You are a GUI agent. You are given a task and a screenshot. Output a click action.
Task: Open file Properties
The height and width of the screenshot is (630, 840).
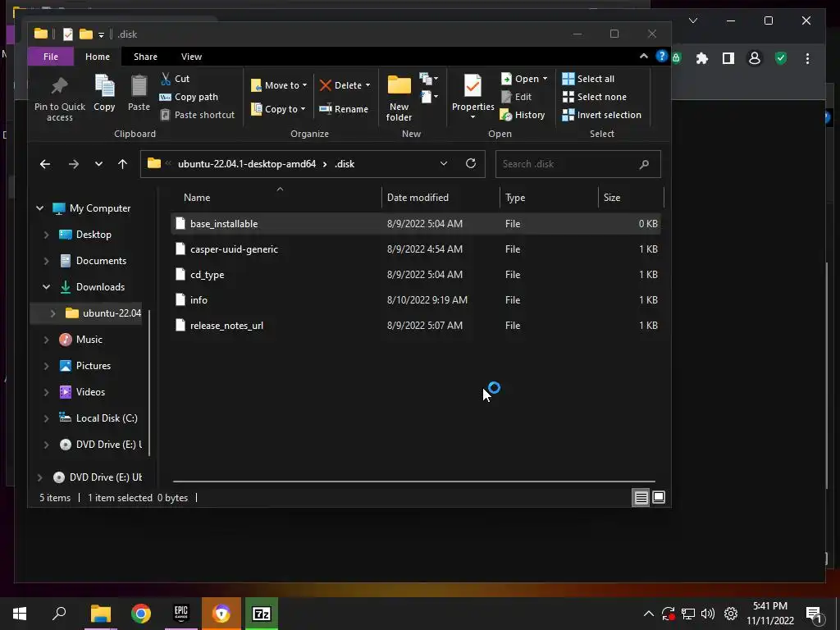click(x=472, y=97)
